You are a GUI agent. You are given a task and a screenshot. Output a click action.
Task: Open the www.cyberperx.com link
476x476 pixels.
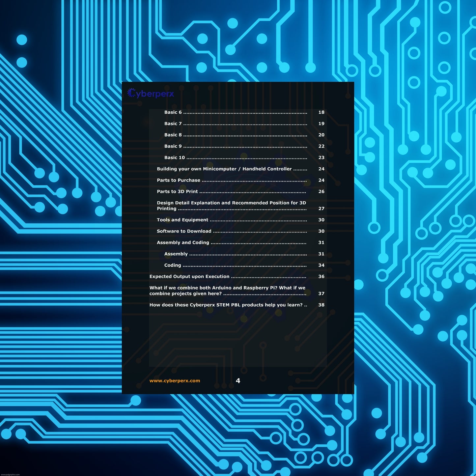pyautogui.click(x=175, y=381)
